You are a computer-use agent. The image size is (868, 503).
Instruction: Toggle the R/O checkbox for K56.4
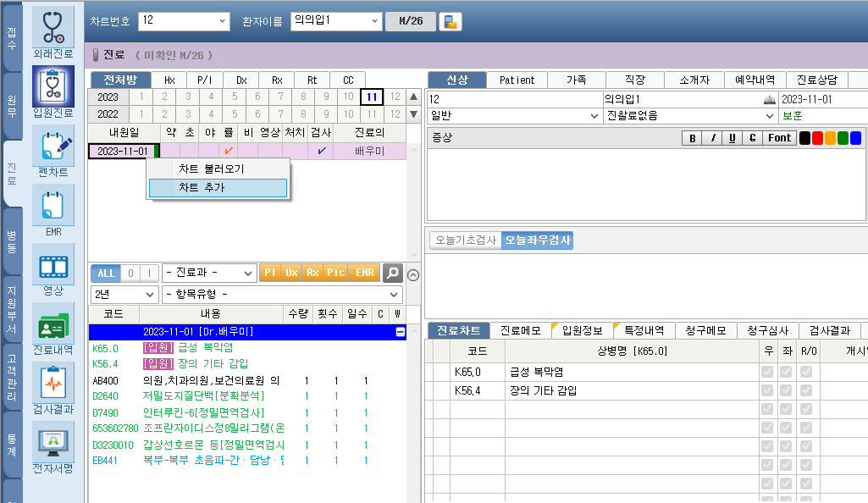(806, 390)
